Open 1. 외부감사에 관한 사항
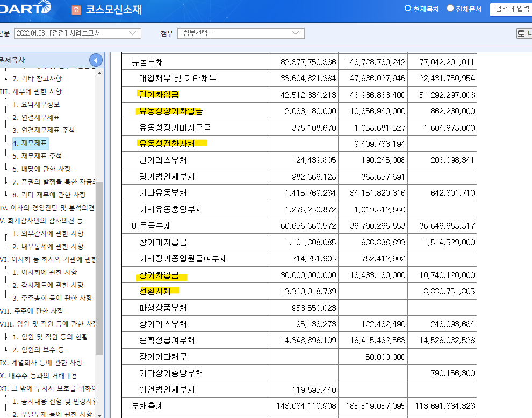Image resolution: width=532 pixels, height=418 pixels. [48, 233]
